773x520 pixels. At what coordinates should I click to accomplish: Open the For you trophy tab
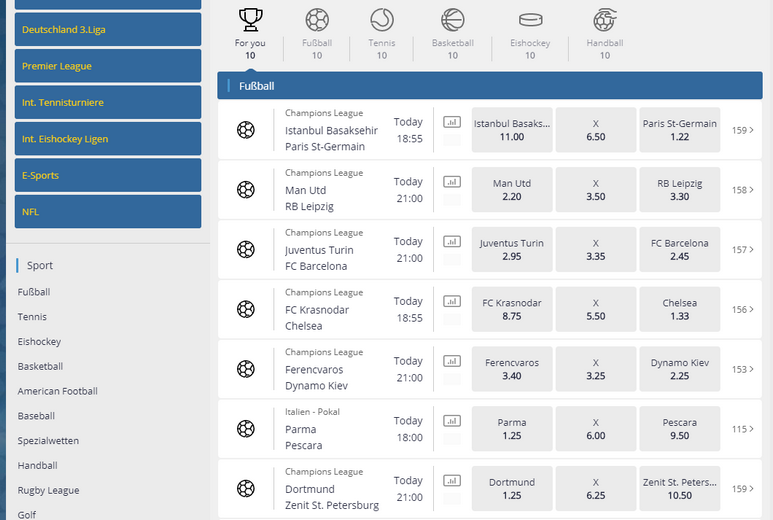coord(250,34)
